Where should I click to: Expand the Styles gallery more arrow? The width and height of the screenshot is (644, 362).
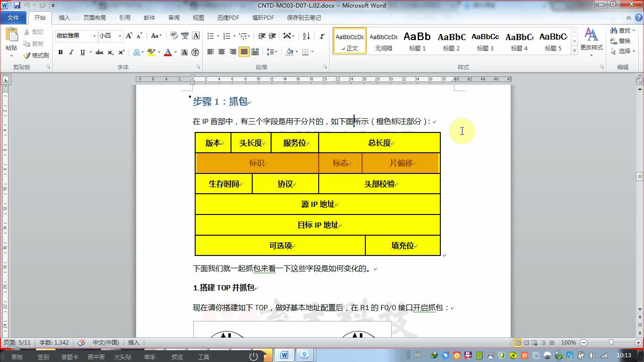[x=574, y=50]
